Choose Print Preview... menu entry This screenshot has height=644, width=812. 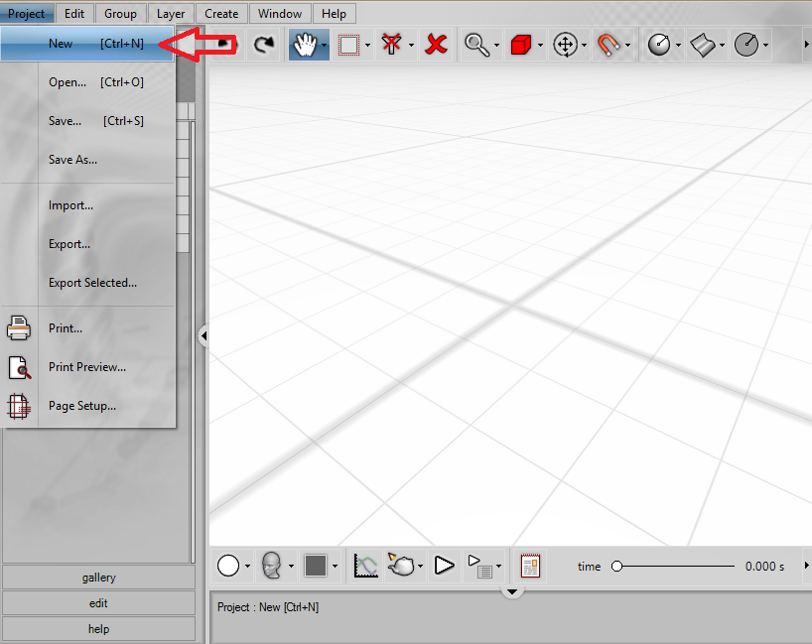point(87,367)
